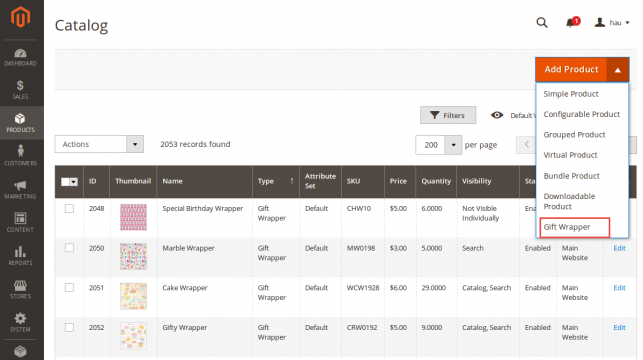Go to the previous page arrow
The width and height of the screenshot is (643, 360).
(x=526, y=145)
